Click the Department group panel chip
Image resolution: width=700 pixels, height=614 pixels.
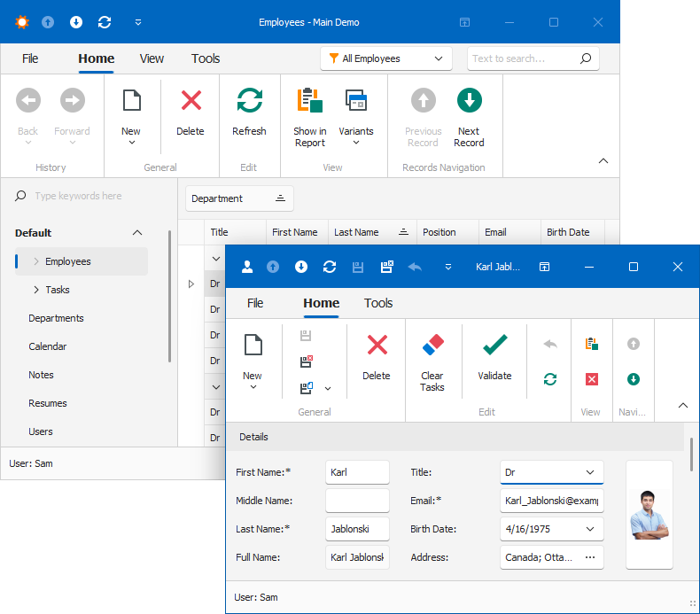[239, 198]
